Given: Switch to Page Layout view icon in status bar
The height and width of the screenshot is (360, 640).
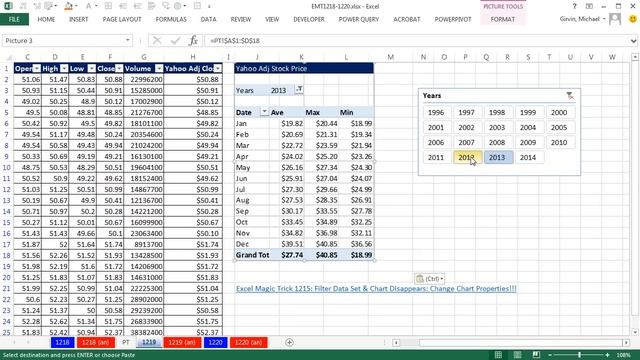Looking at the screenshot, I should coord(517,355).
